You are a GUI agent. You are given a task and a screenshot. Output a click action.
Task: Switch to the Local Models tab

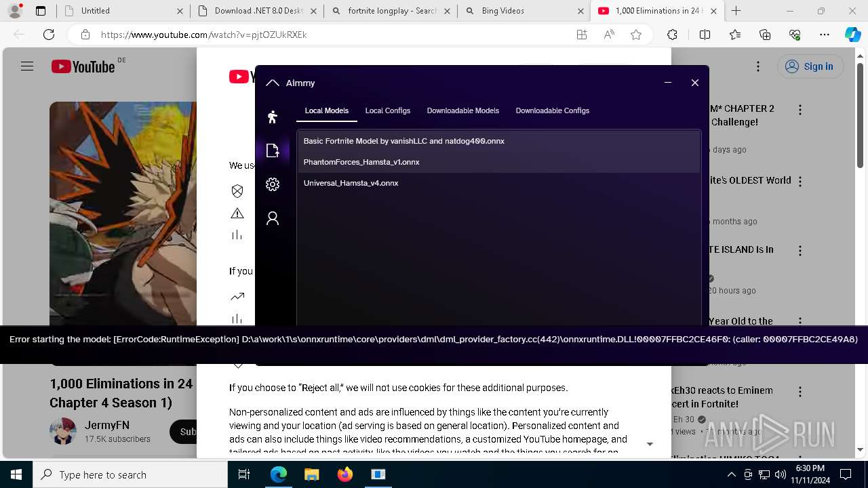pyautogui.click(x=327, y=110)
